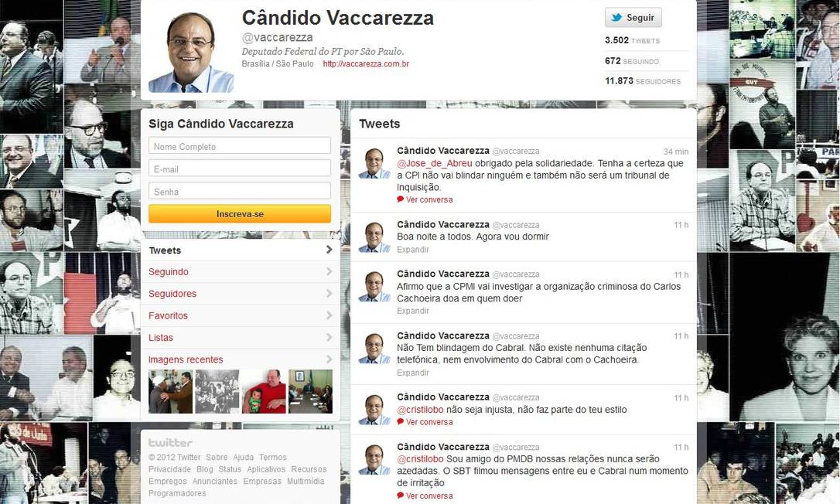
Task: Expand the tweet about the CPMI and Carlos Cachoeira
Action: pyautogui.click(x=412, y=311)
